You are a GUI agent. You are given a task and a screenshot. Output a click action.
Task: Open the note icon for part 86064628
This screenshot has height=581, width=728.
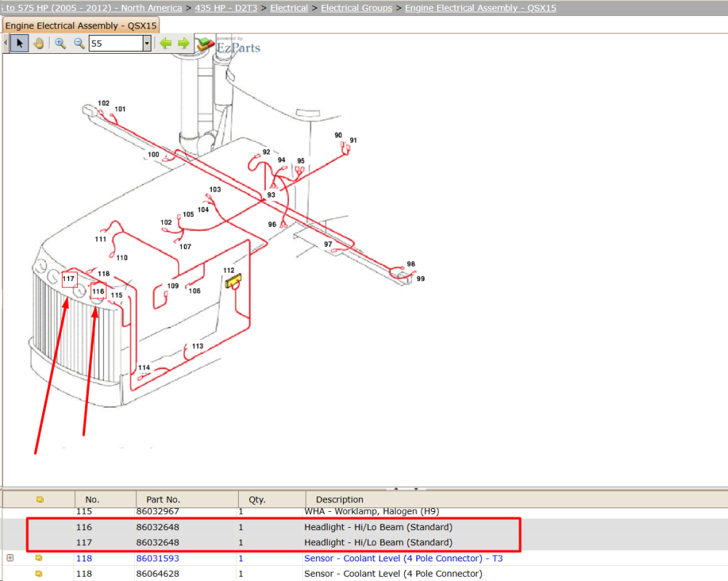click(39, 574)
